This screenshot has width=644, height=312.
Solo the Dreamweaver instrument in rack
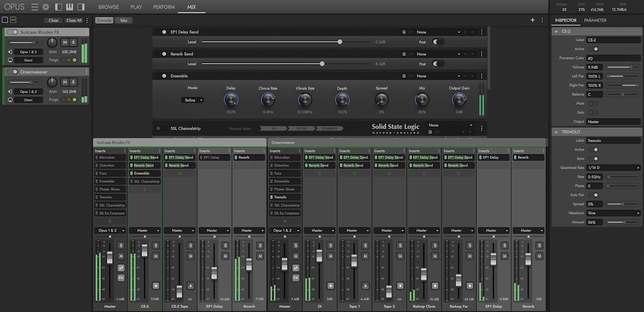(x=73, y=82)
